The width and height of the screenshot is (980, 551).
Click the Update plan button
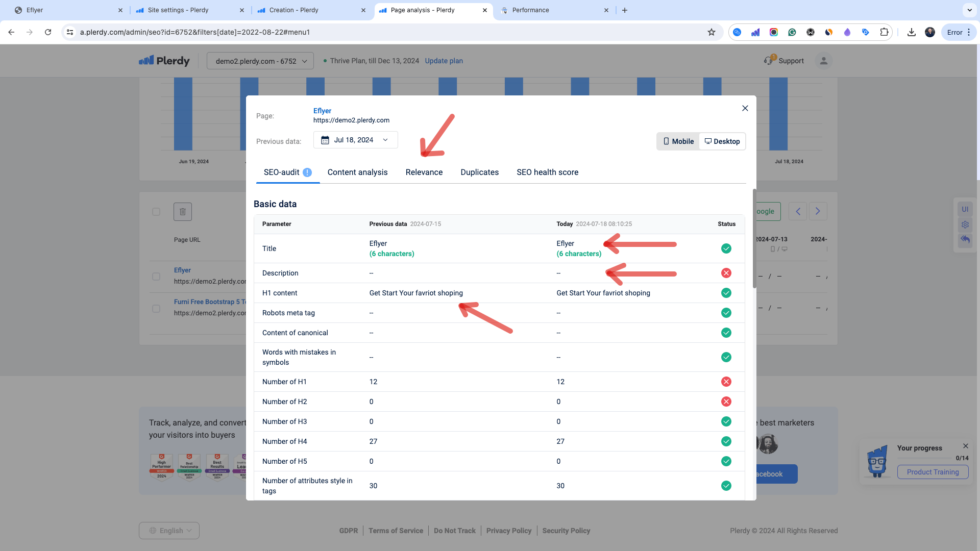pyautogui.click(x=444, y=61)
